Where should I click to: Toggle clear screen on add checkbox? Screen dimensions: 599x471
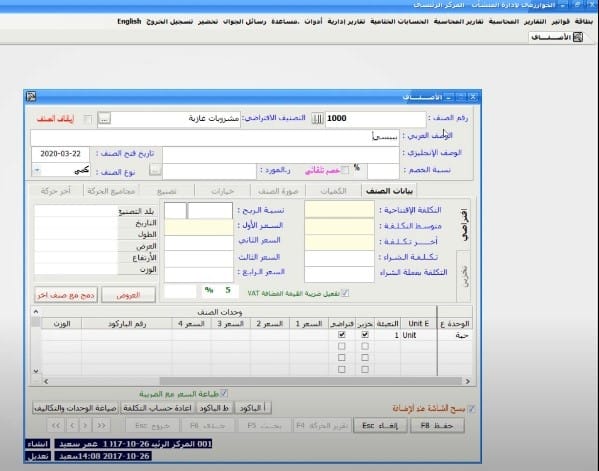472,409
